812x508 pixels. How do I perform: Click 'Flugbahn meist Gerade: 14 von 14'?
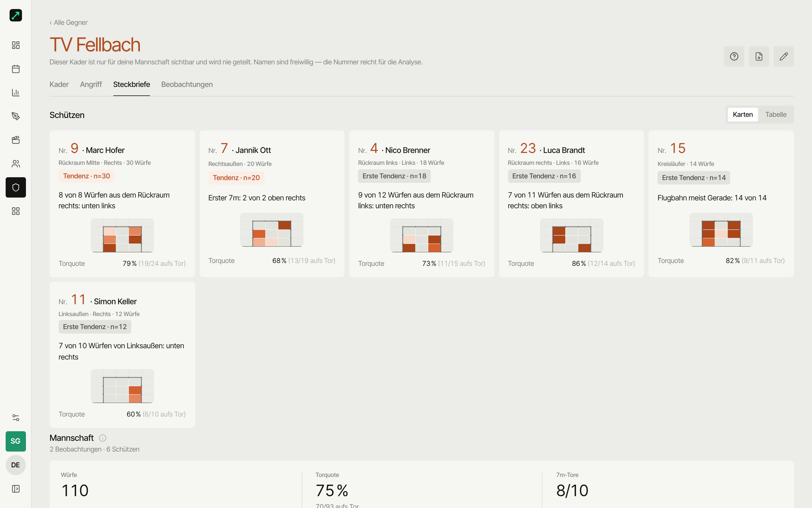click(712, 198)
